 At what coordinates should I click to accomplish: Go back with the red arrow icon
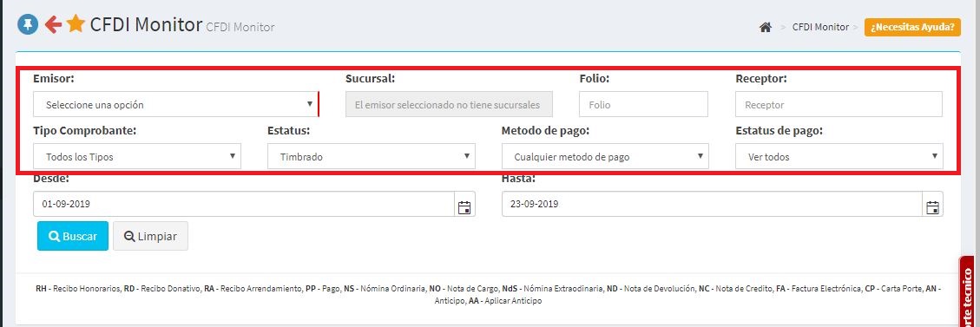pyautogui.click(x=53, y=24)
